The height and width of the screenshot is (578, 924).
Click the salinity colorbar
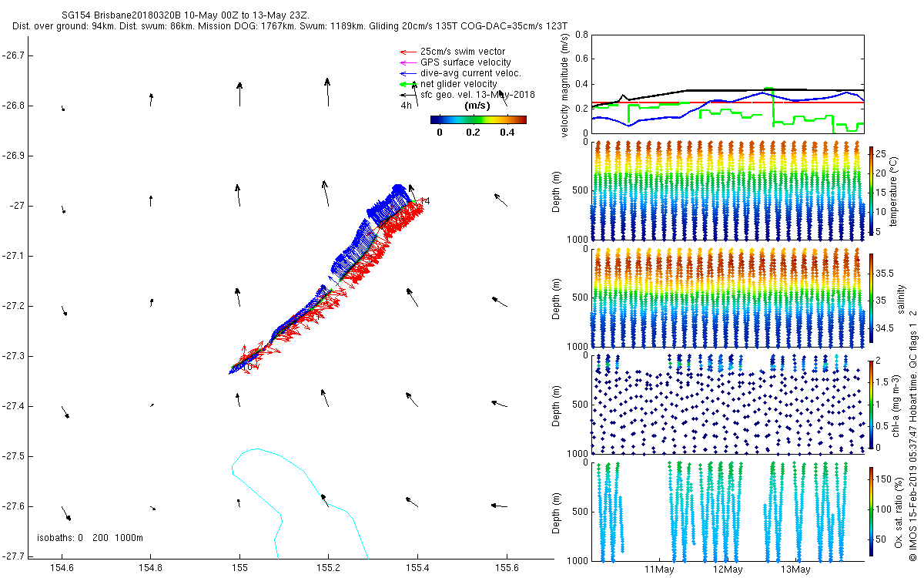point(871,297)
